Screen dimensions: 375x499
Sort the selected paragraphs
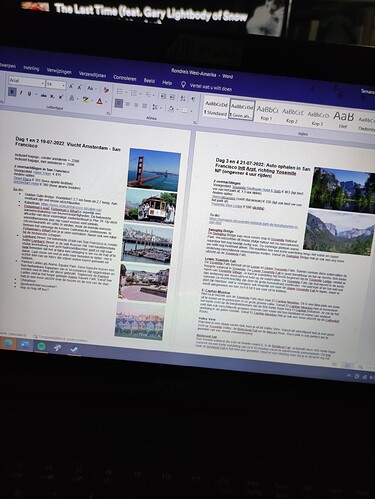pos(183,98)
